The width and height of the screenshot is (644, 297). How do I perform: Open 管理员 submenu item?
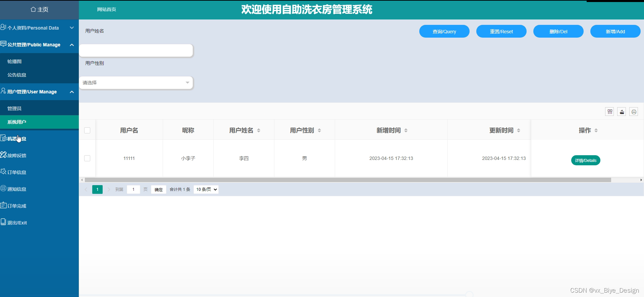point(39,109)
